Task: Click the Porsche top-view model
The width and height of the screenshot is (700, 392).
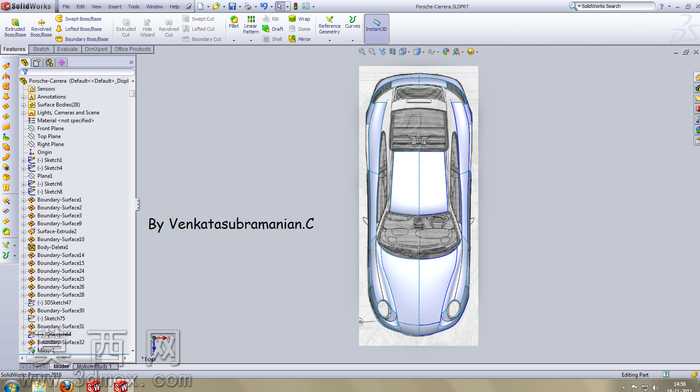Action: [x=418, y=205]
